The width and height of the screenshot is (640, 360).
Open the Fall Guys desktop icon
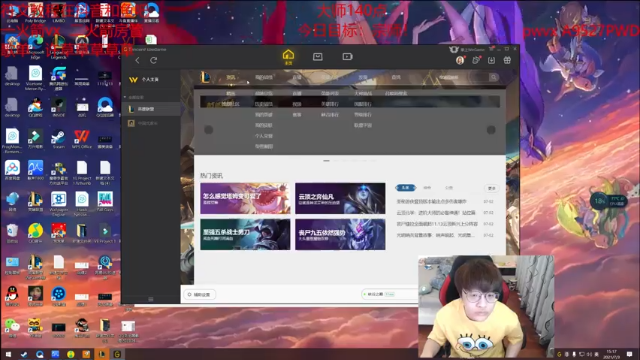click(x=105, y=201)
